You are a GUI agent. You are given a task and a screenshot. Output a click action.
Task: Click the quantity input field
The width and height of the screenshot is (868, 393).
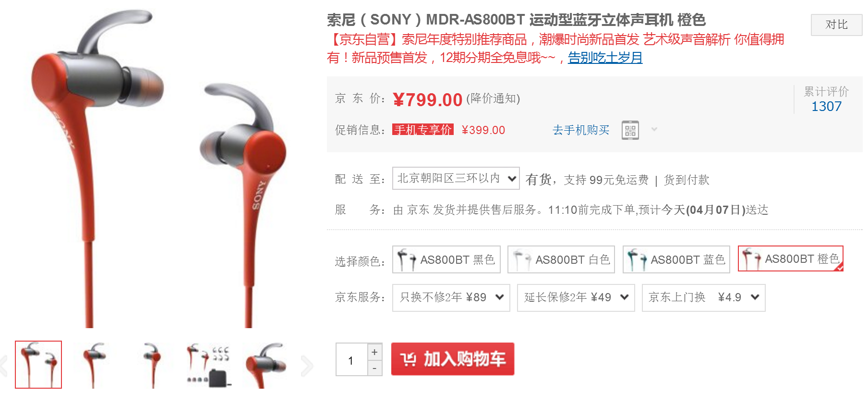[351, 360]
